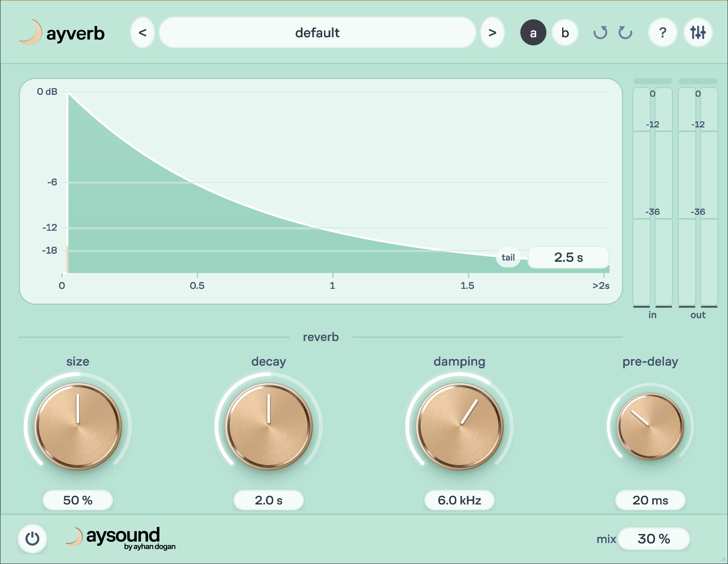Click the tail label in graph

508,257
